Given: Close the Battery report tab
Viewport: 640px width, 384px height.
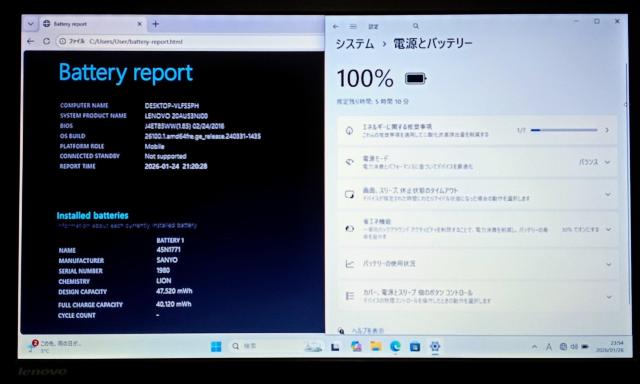Looking at the screenshot, I should pyautogui.click(x=139, y=24).
